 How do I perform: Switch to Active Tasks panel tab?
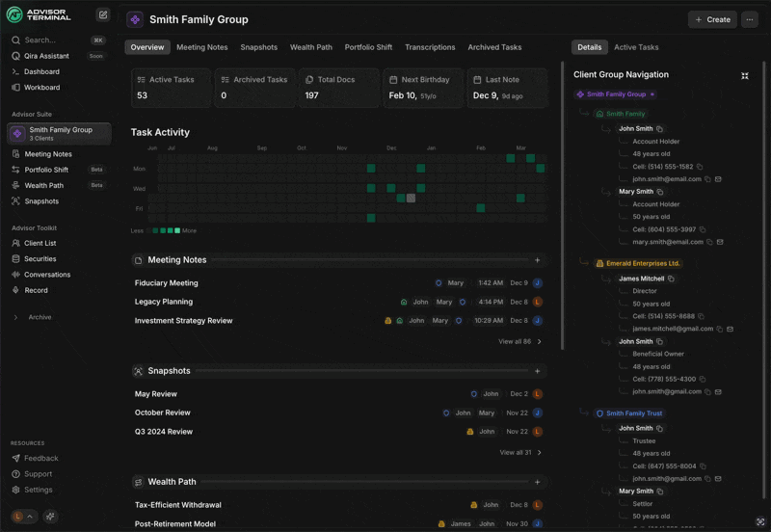[x=636, y=47]
